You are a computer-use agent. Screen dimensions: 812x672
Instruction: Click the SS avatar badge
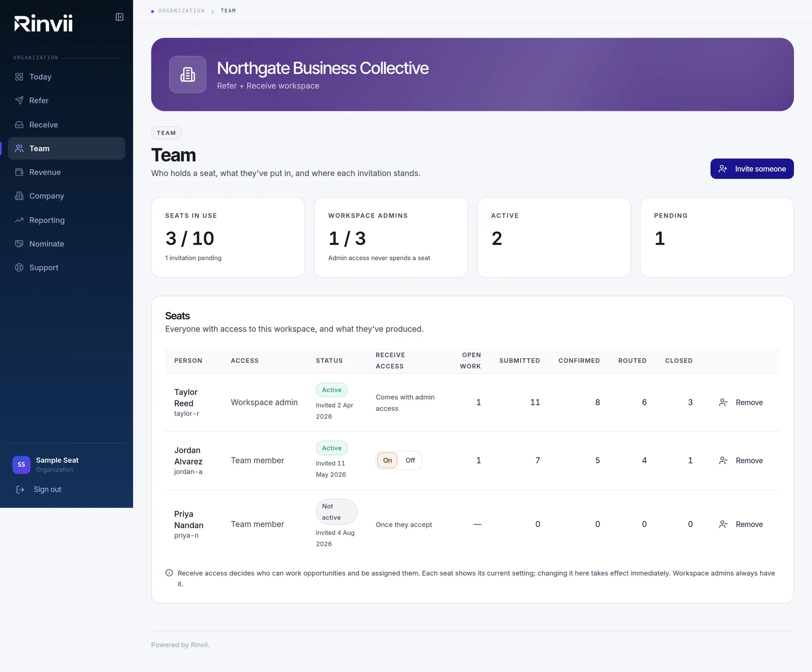21,465
